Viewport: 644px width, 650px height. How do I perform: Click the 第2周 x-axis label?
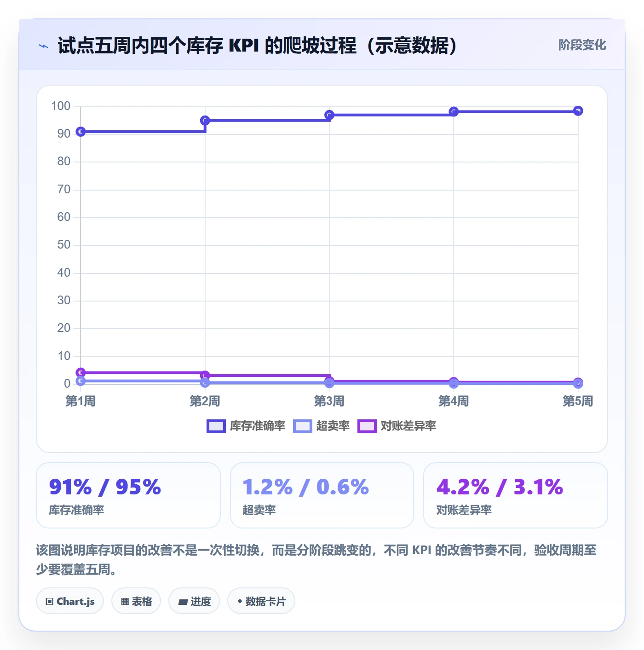(x=205, y=401)
